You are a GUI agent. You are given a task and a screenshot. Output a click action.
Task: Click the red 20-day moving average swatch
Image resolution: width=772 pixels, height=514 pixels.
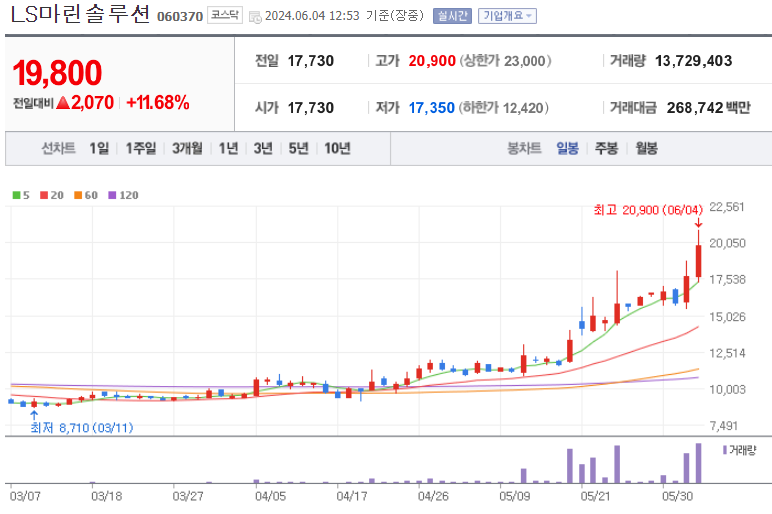44,195
